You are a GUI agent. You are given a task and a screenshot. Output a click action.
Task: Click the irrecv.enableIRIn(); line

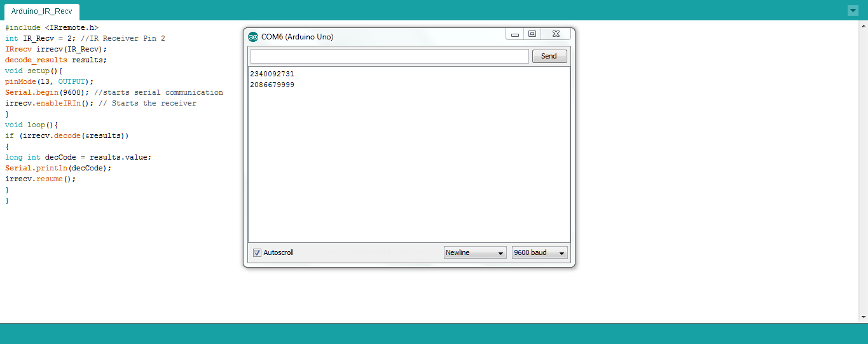point(100,103)
